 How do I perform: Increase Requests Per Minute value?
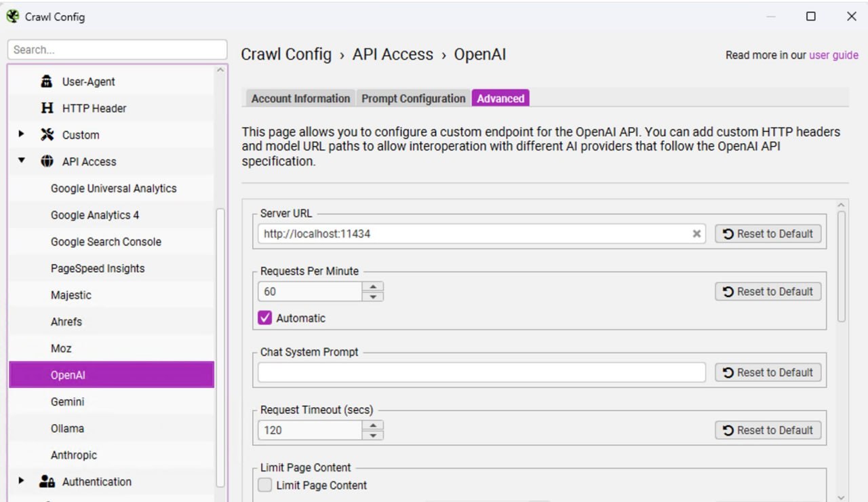[373, 287]
